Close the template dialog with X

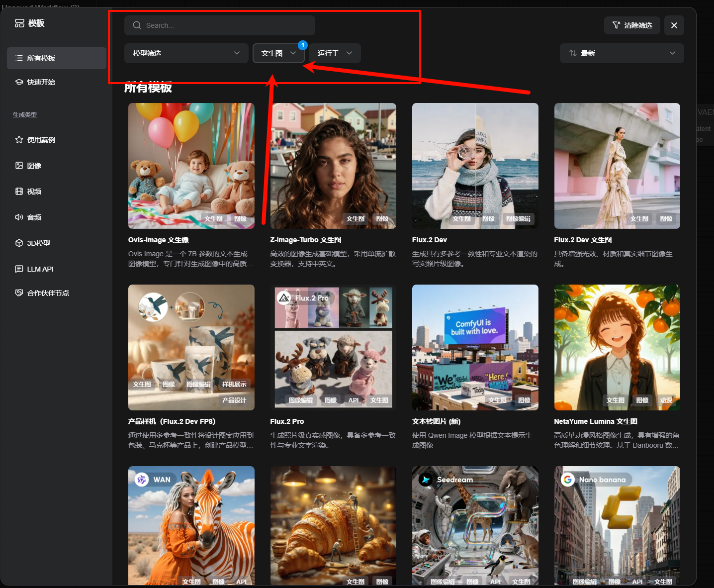674,25
